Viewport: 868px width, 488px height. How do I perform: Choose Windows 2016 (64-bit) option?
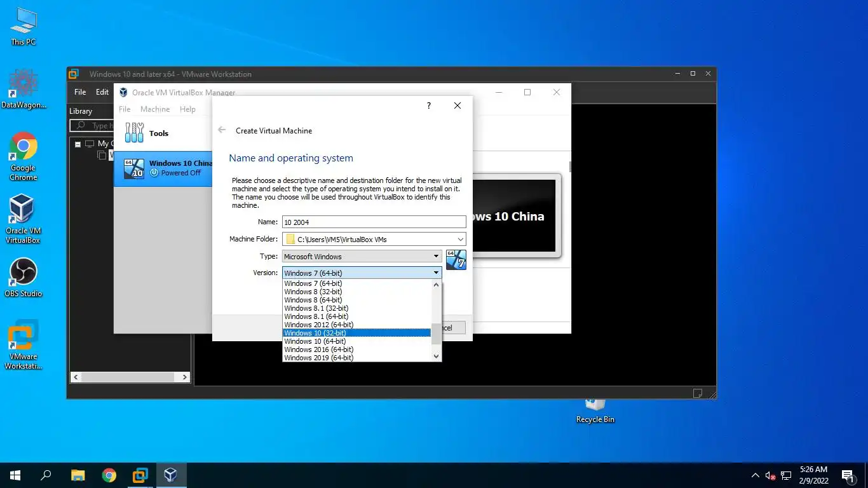[x=356, y=349]
